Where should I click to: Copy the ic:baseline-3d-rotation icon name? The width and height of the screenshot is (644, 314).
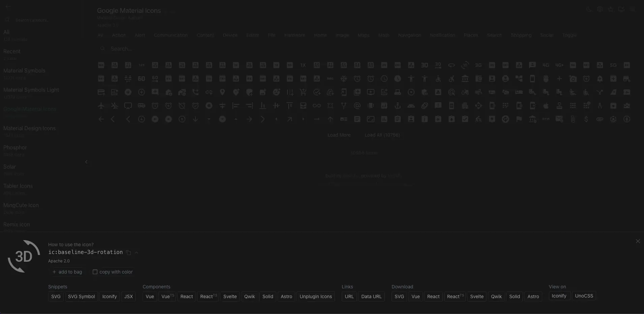point(128,253)
